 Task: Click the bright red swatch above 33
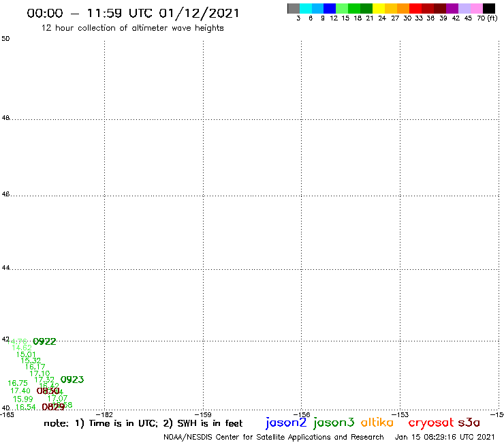pos(415,9)
